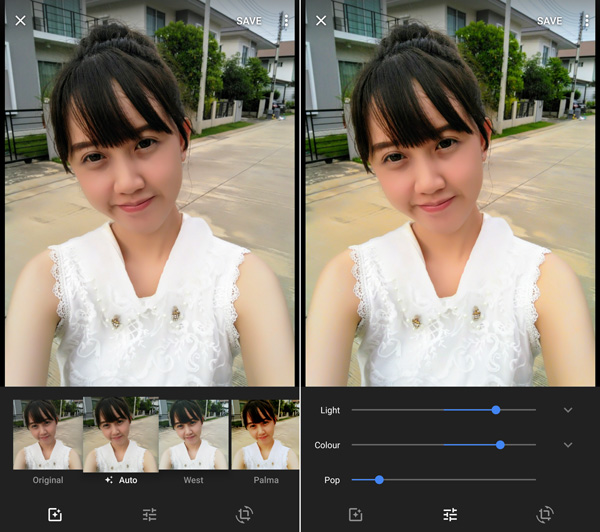Expand the Light options chevron
This screenshot has height=532, width=600.
(x=568, y=410)
